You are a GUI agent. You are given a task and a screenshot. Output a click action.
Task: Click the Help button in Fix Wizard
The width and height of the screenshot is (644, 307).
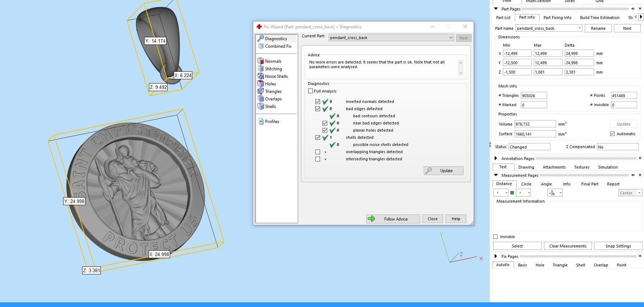pos(456,219)
